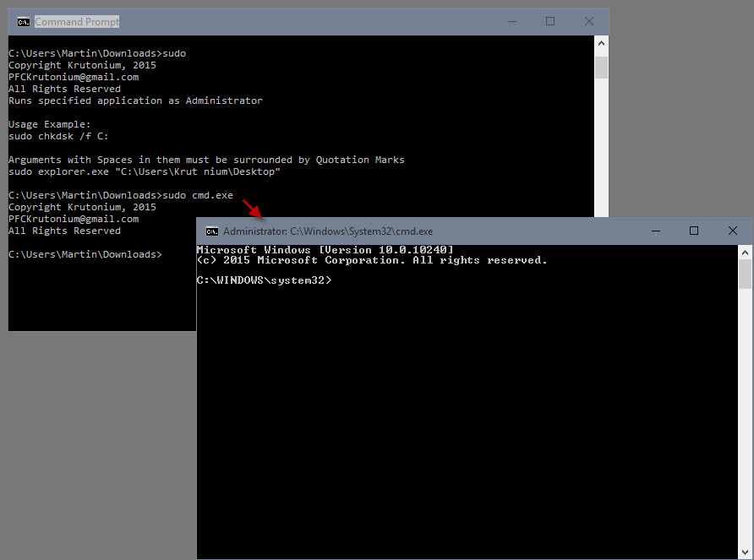Click the first 'Copyright Krutonium, 2015' line
Image resolution: width=754 pixels, height=560 pixels.
click(x=82, y=65)
